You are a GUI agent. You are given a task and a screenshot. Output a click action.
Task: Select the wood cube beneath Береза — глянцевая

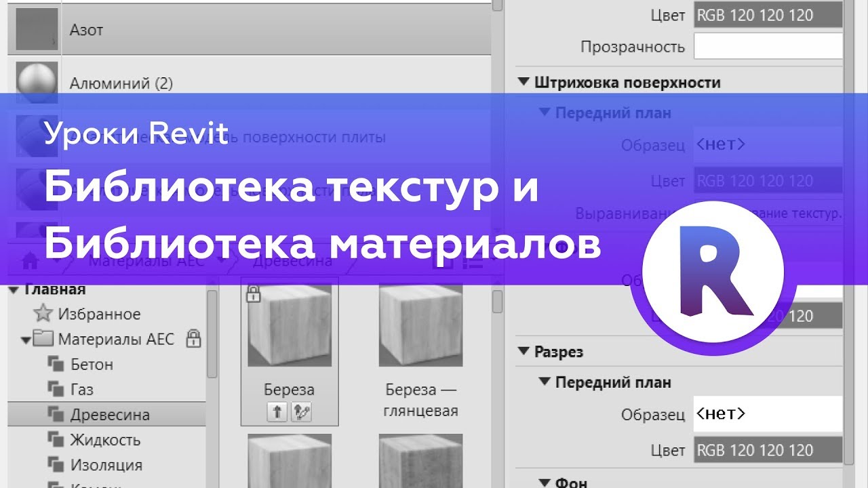coord(421,461)
